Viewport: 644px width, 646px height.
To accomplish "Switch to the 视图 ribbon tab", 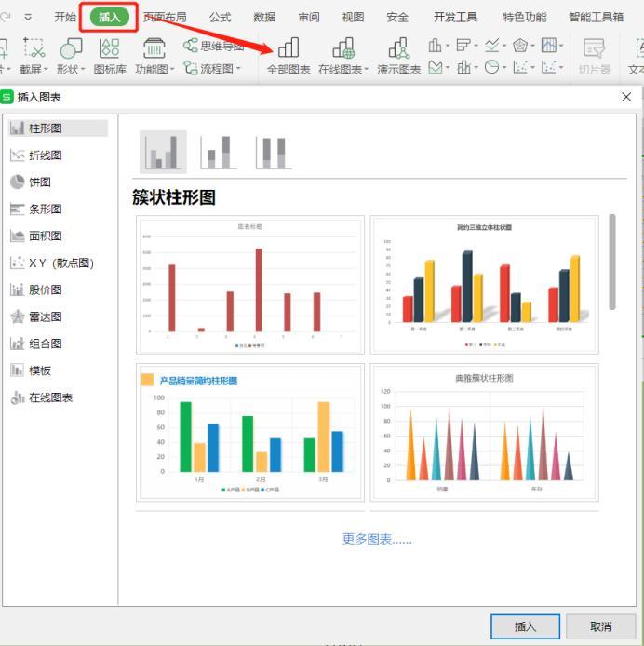I will pyautogui.click(x=353, y=17).
